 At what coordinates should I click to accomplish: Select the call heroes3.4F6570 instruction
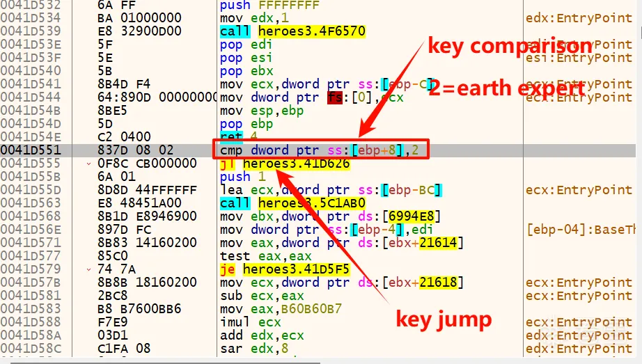pos(292,31)
